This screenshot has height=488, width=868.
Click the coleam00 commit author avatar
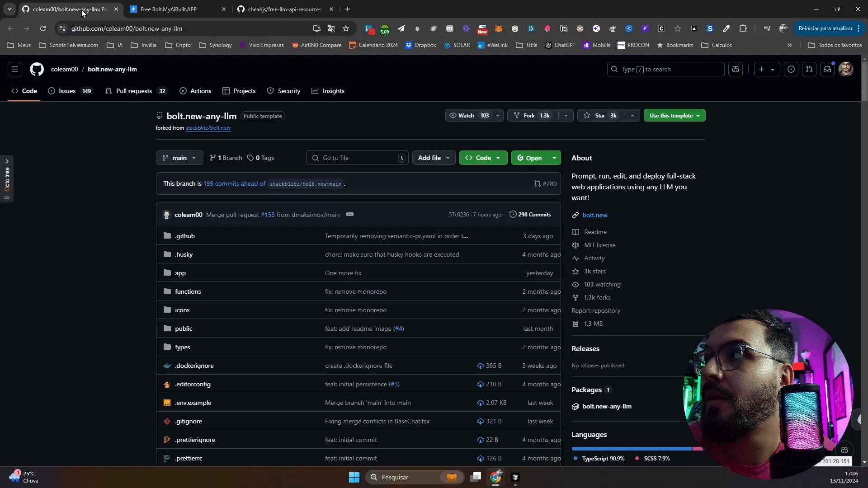166,215
